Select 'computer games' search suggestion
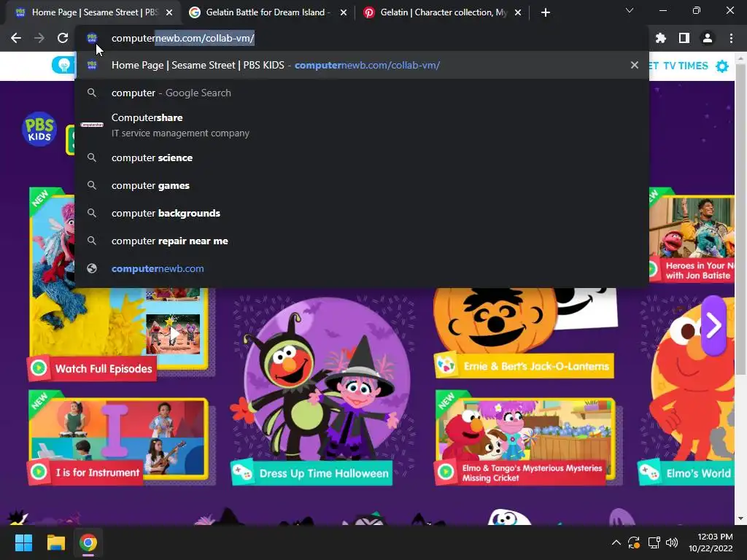The width and height of the screenshot is (747, 560). click(x=362, y=185)
